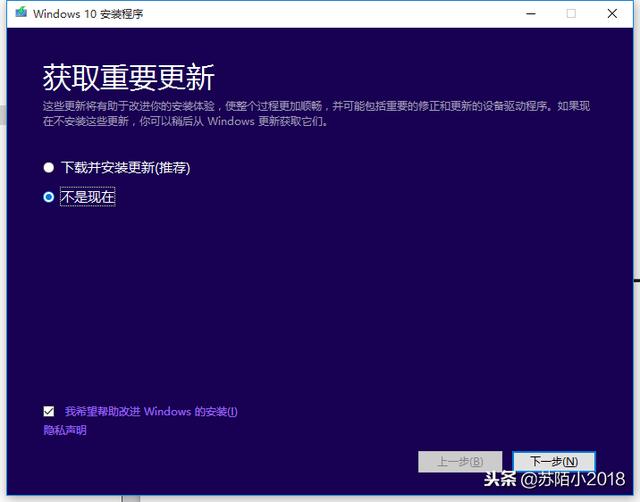
Task: Toggle the 我希望帮助改进 Windows 的安装 checkbox
Action: pyautogui.click(x=49, y=411)
